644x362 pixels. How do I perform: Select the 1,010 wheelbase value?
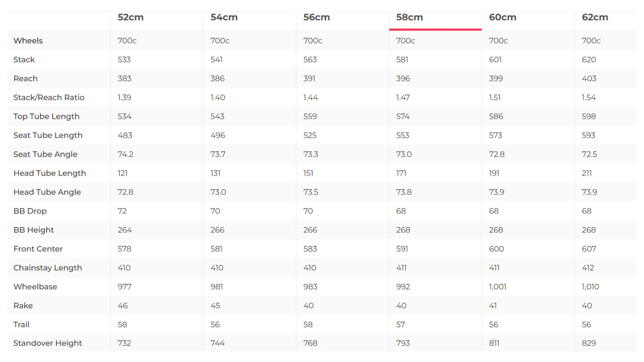[590, 287]
